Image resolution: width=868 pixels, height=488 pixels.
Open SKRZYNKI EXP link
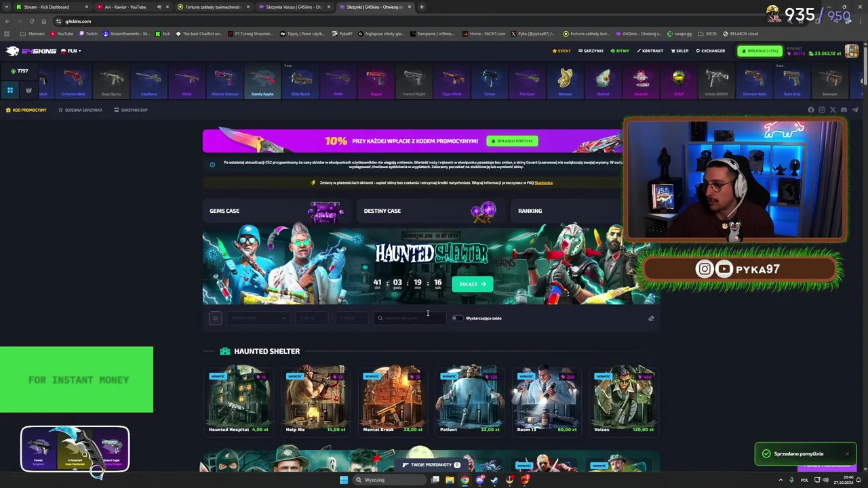click(131, 110)
